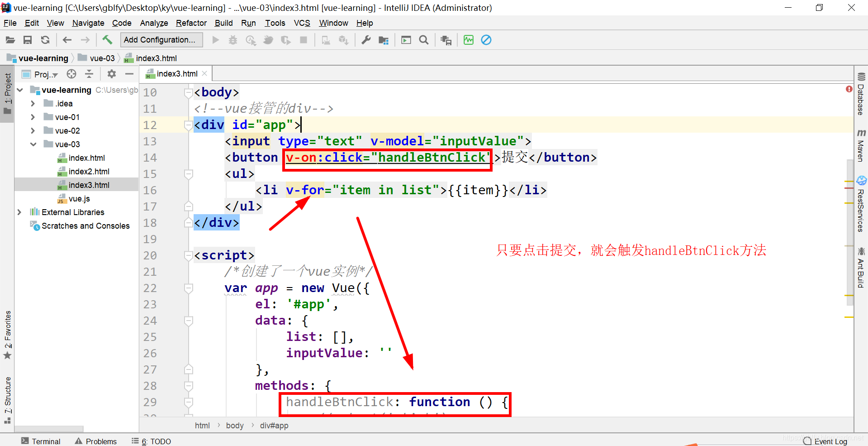Open the Terminal tool window
The width and height of the screenshot is (868, 446).
point(41,441)
